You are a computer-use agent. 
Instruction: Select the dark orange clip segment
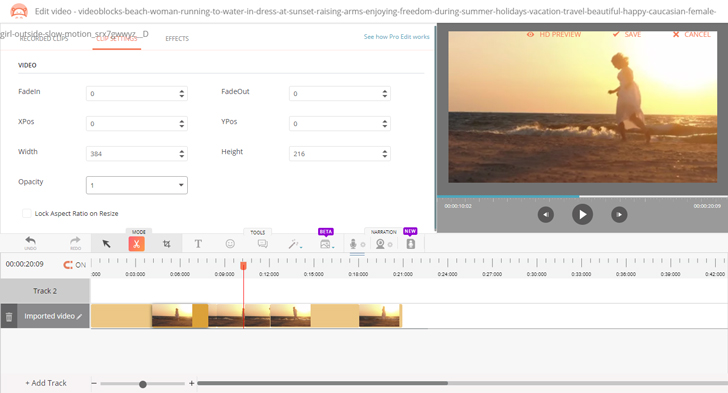200,316
